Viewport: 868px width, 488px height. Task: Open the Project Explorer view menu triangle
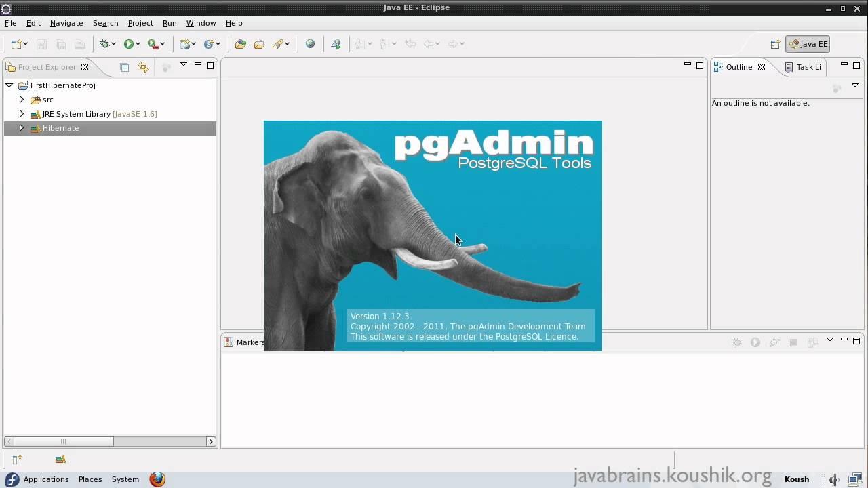(x=183, y=65)
